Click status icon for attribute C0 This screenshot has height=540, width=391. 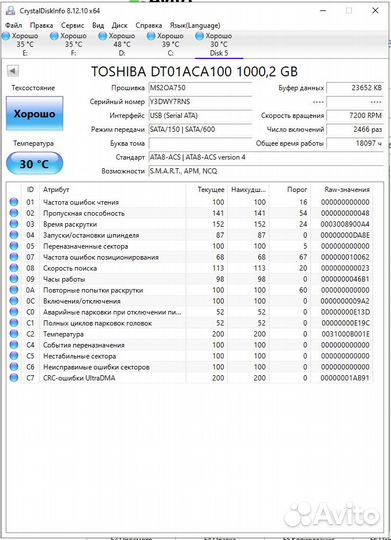pyautogui.click(x=14, y=312)
